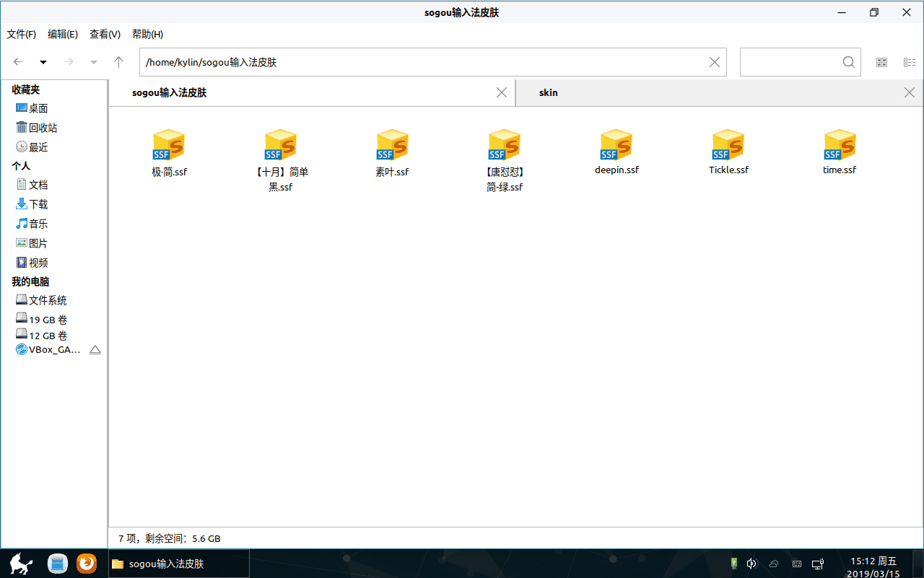Switch to list detail view
The width and height of the screenshot is (924, 578).
910,62
